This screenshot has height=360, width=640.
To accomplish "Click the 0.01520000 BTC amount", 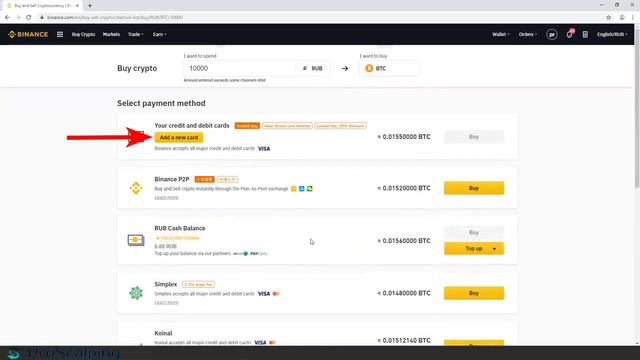I will (404, 188).
